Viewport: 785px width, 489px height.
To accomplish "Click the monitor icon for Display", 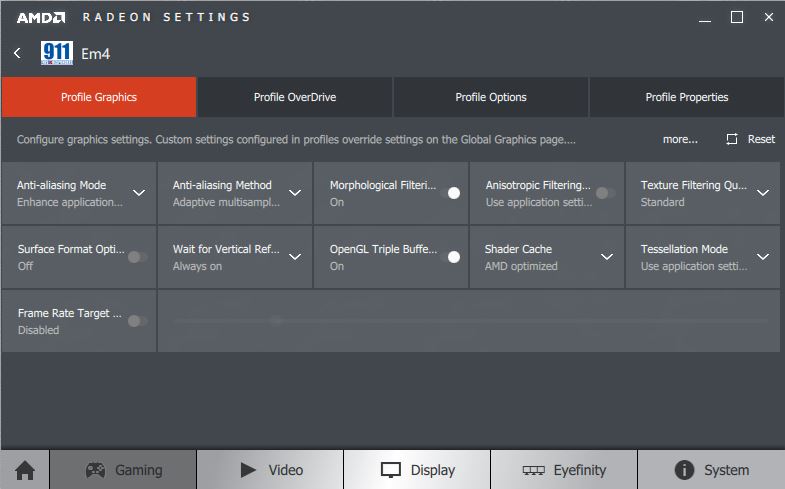I will click(390, 470).
